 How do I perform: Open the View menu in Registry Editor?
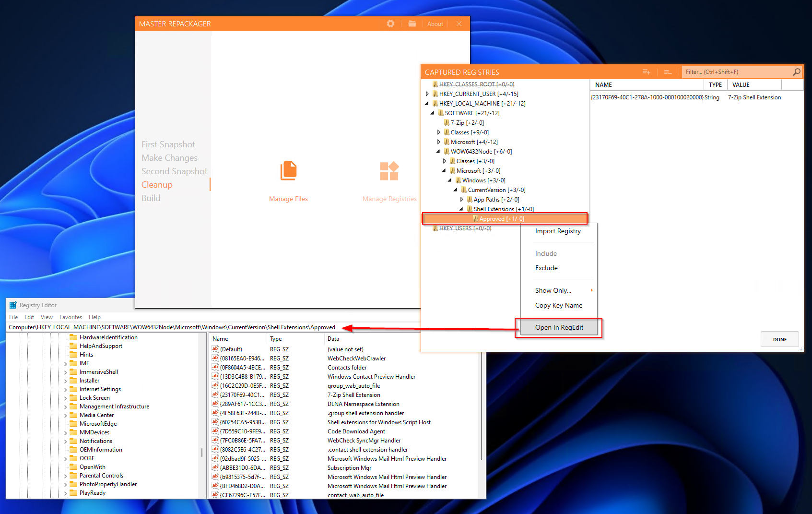pyautogui.click(x=47, y=317)
